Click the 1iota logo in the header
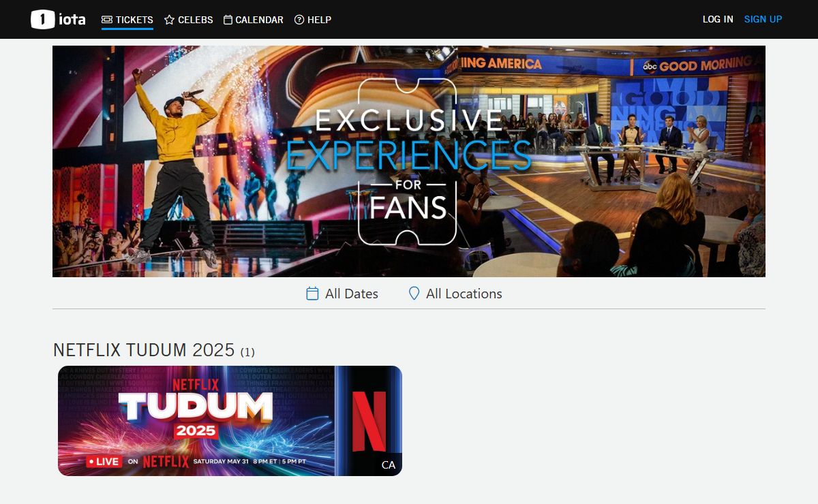This screenshot has height=504, width=818. coord(58,19)
